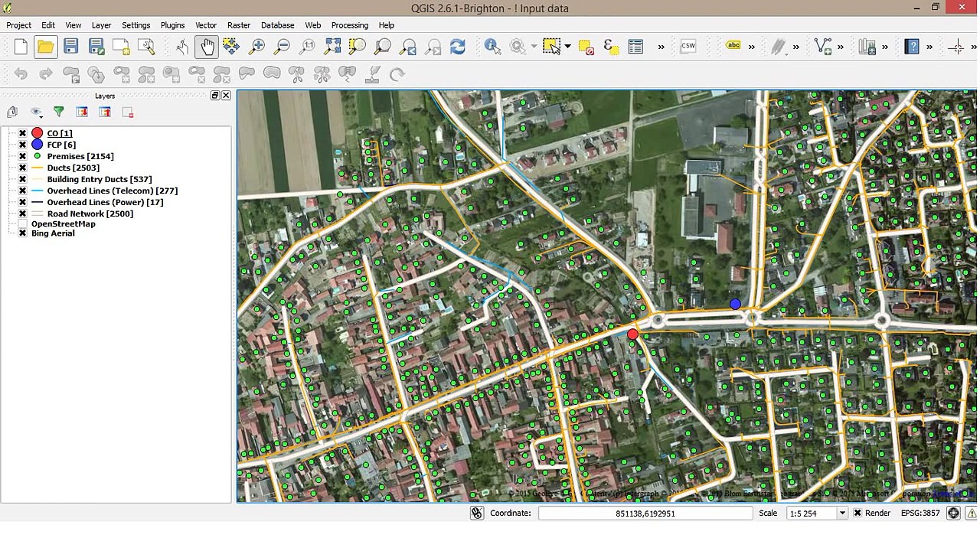Click the red CO layer symbol swatch
The image size is (980, 551).
point(37,133)
